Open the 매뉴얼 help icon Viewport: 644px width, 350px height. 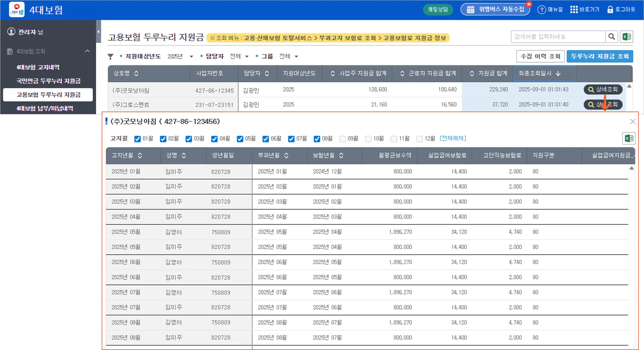(542, 10)
